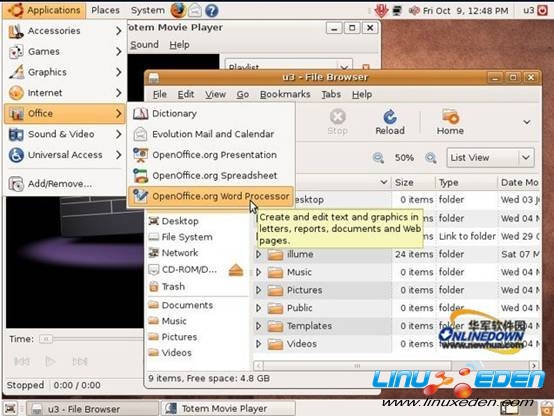Open Evolution Mail and Calendar
The width and height of the screenshot is (554, 416).
pos(211,134)
